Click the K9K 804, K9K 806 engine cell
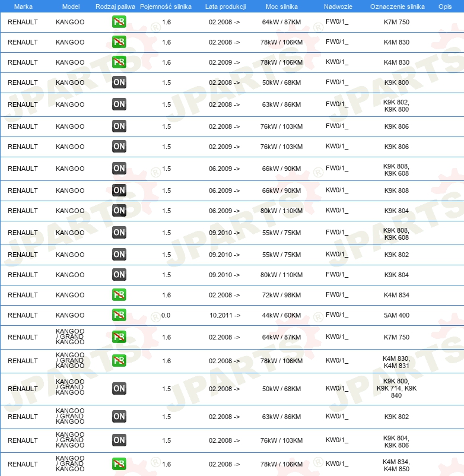This screenshot has height=476, width=464. pos(396,442)
